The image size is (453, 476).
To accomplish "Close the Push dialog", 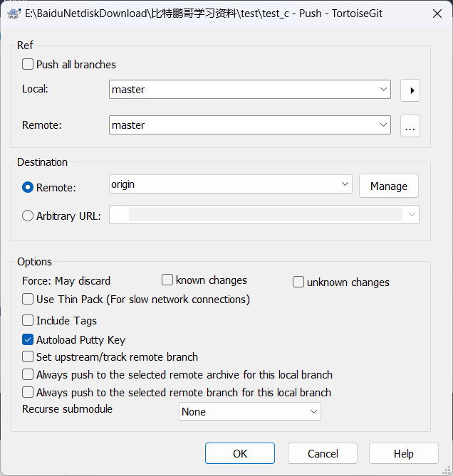I will point(437,14).
